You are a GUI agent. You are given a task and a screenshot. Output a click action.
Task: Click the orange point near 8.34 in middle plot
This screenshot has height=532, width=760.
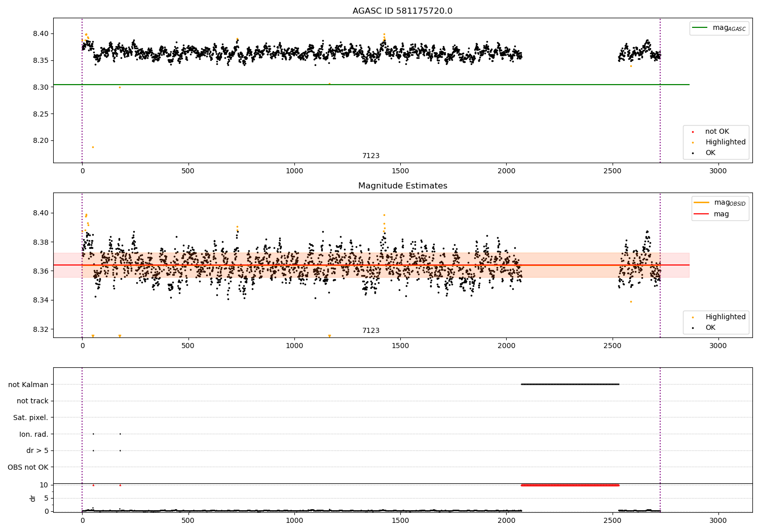631,302
